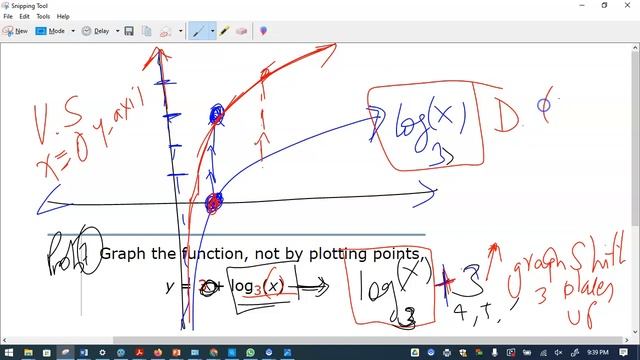This screenshot has width=640, height=360.
Task: Open Firefox from taskbar
Action: [x=158, y=352]
